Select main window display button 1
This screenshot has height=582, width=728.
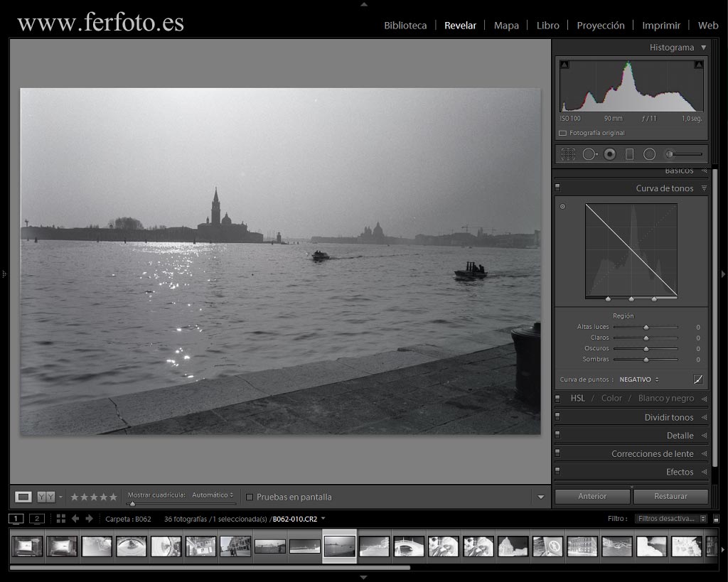(x=16, y=519)
